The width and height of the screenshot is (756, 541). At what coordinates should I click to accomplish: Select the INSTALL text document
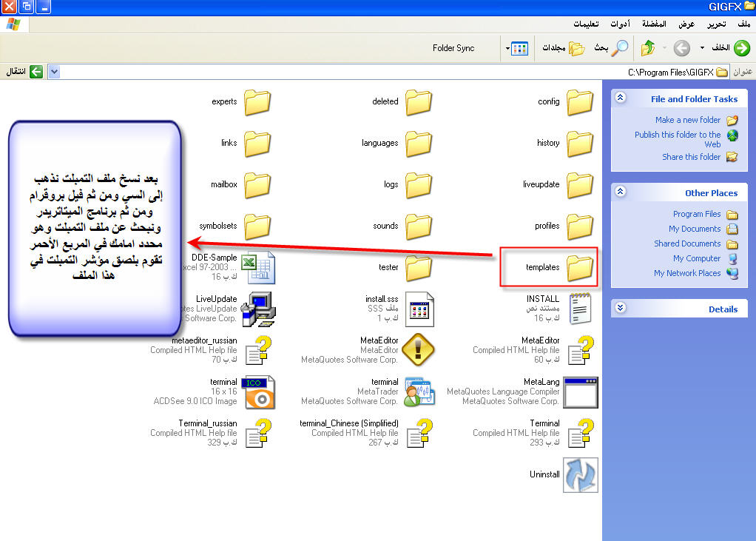[580, 309]
